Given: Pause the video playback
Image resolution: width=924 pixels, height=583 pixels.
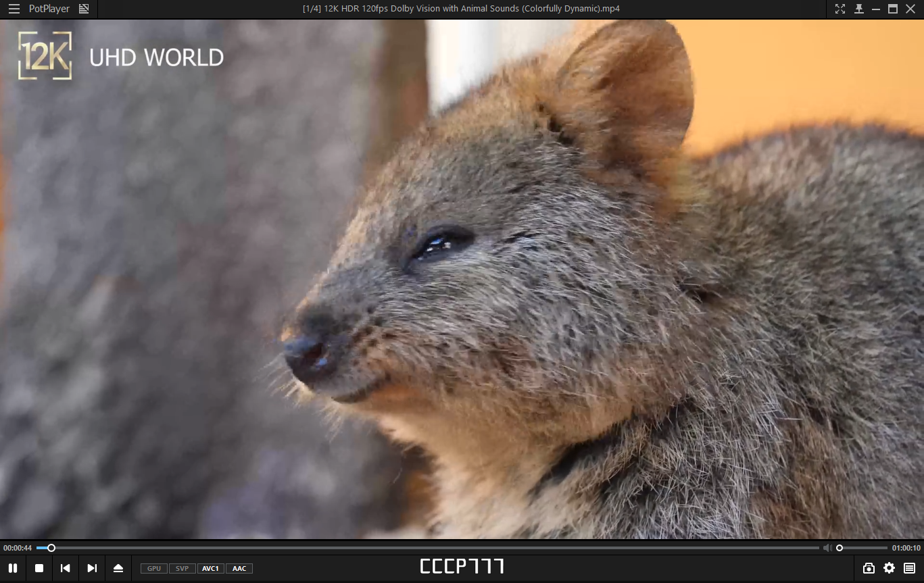Looking at the screenshot, I should tap(13, 568).
